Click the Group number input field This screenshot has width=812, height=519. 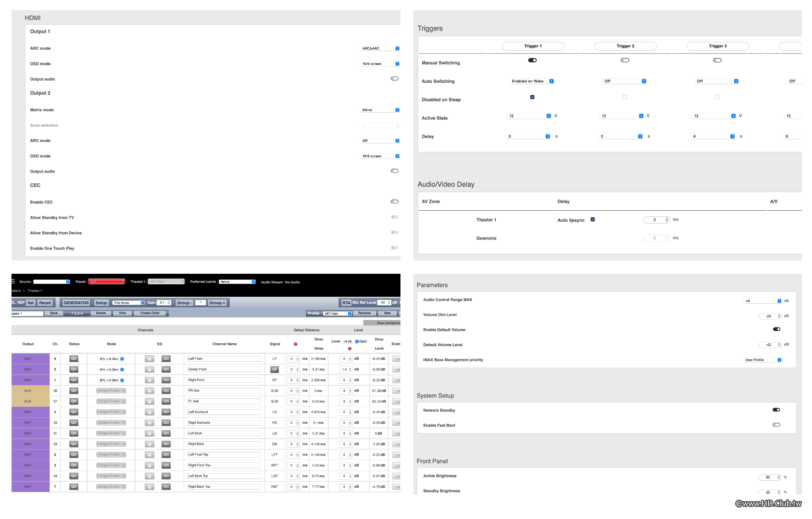200,303
